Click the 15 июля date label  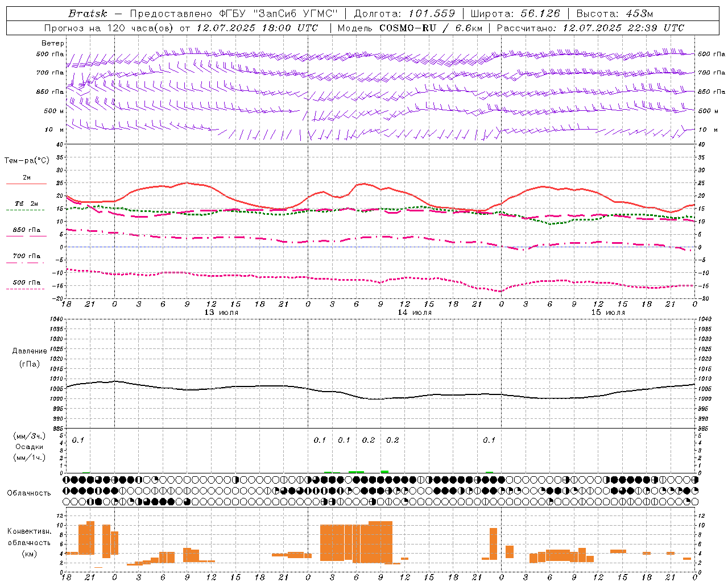coord(608,312)
